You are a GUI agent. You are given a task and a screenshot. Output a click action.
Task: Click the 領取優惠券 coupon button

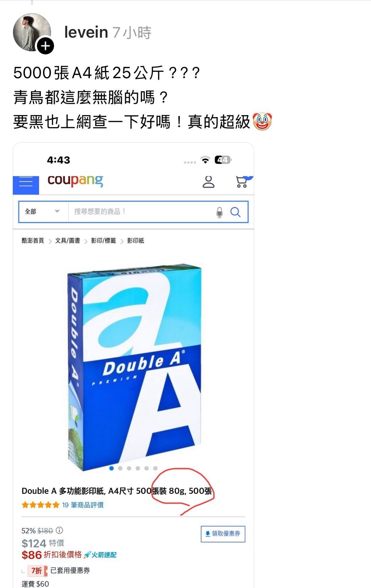coord(223,534)
